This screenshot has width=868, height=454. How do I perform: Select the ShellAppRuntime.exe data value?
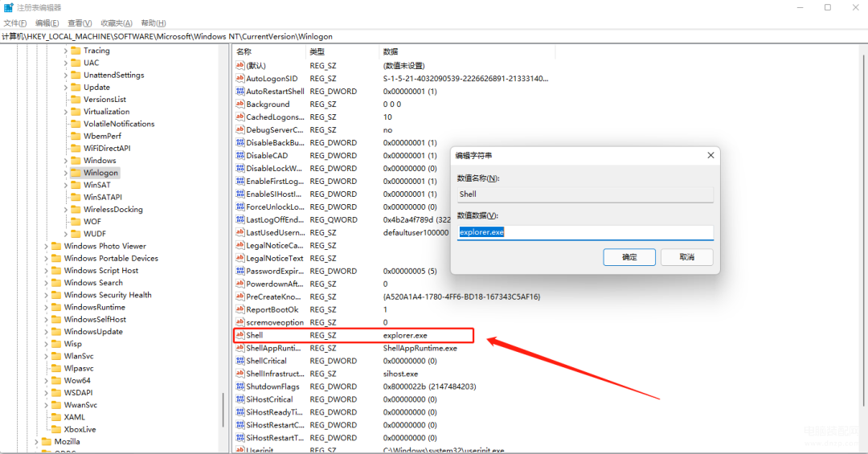(x=420, y=348)
